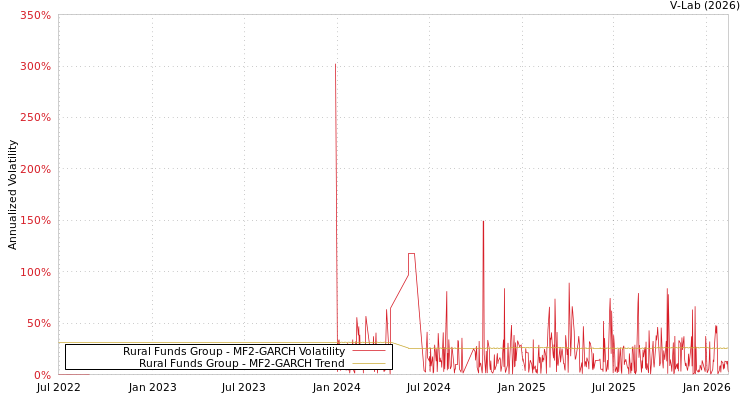Click the 150% spike peak near late 2024

[x=483, y=222]
